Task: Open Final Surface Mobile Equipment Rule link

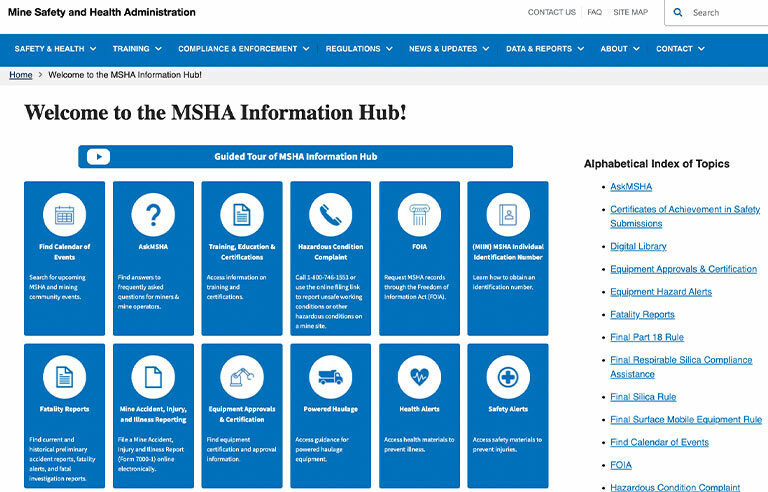Action: (x=686, y=419)
